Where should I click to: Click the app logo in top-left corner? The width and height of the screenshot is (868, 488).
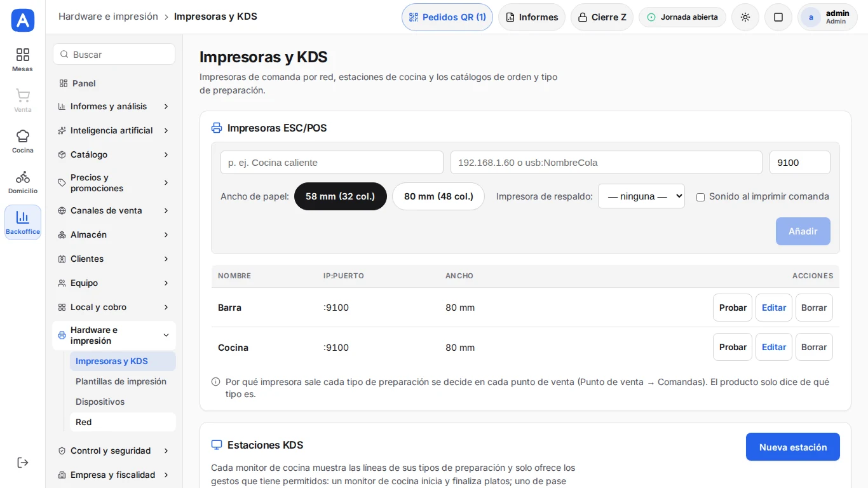[23, 20]
